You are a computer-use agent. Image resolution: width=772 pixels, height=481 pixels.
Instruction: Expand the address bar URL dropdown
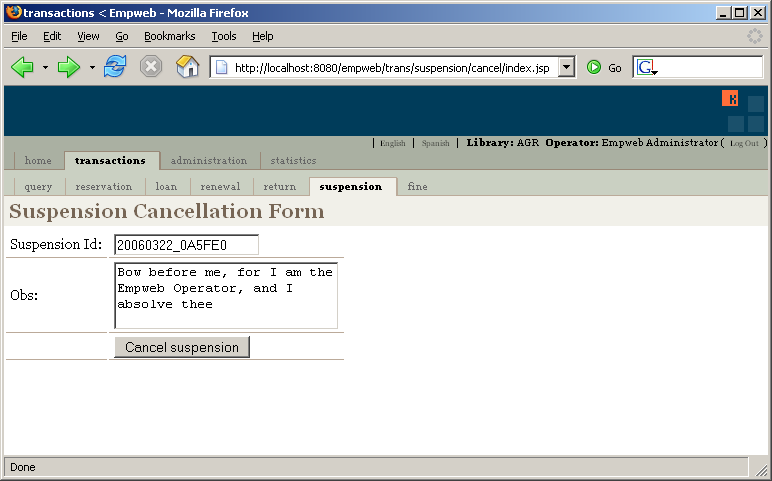[567, 67]
